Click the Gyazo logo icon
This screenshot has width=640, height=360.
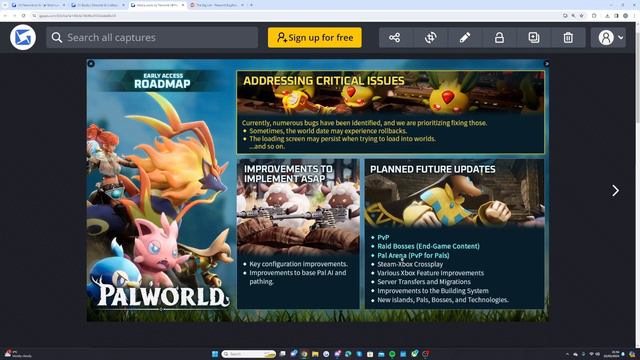(23, 38)
